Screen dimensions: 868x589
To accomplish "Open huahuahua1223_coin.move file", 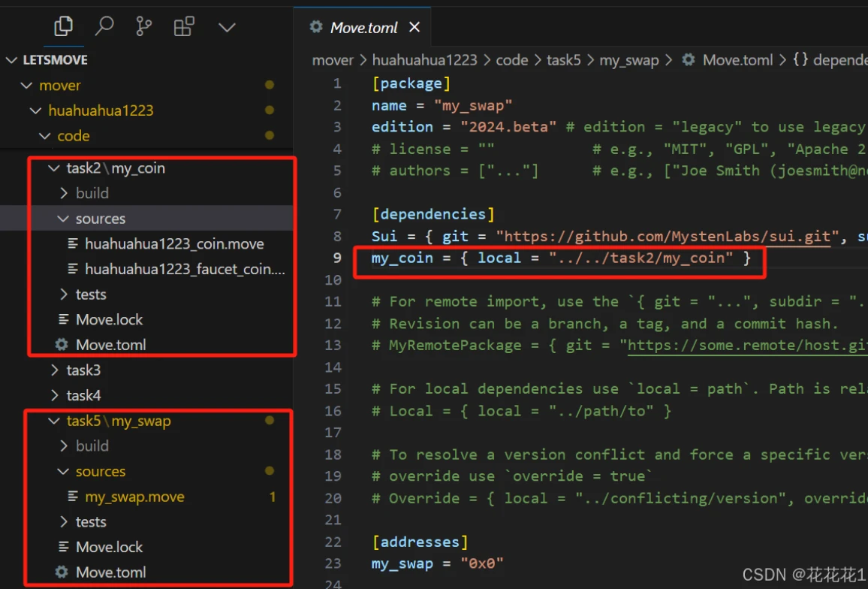I will (x=173, y=244).
